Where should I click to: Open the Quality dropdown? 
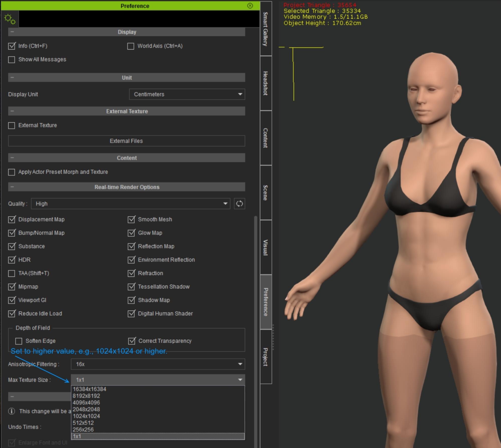click(x=131, y=204)
